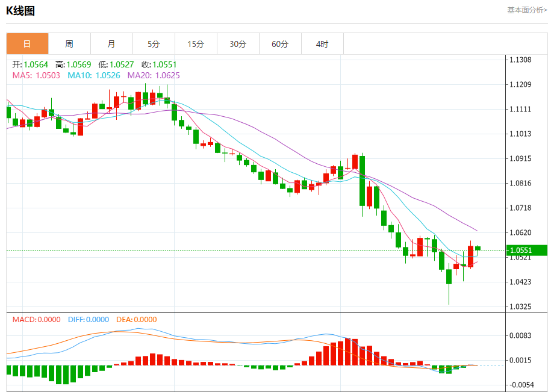This screenshot has height=392, width=551.
Task: Click the K线图 title heading
Action: tap(20, 10)
